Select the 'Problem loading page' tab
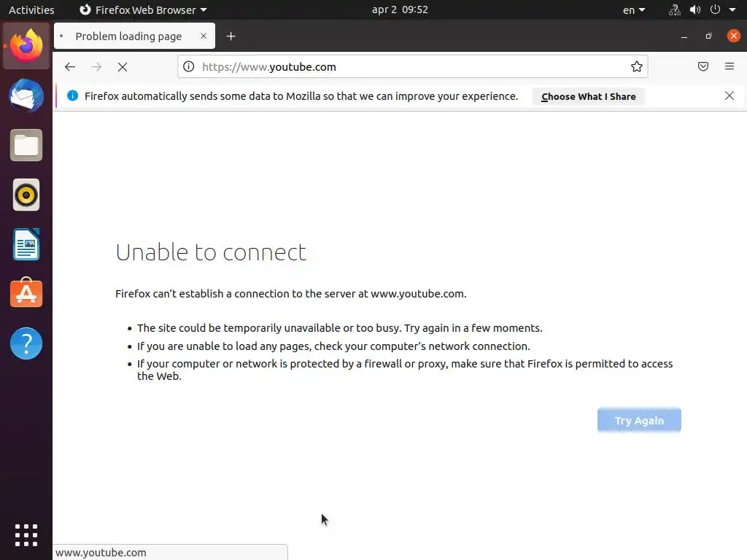Screen dimensions: 747x560 (134, 36)
